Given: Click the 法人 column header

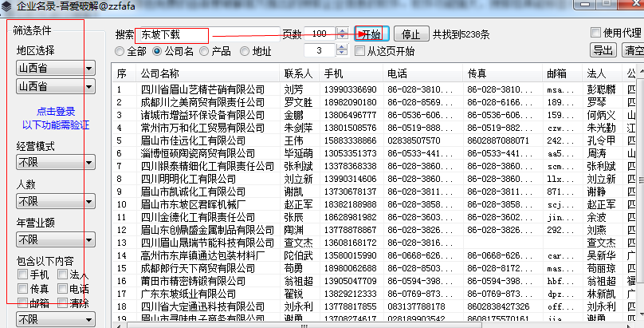Looking at the screenshot, I should 602,73.
